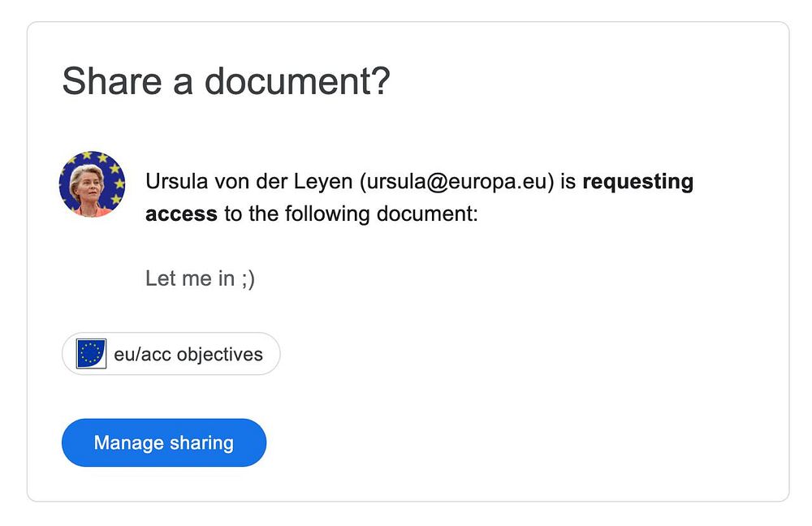The image size is (812, 526).
Task: Click the word "document?" in the title
Action: [x=297, y=81]
